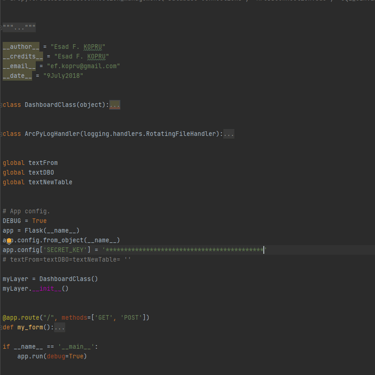The width and height of the screenshot is (375, 375).
Task: Click the DEBUG = True line
Action: pos(25,221)
